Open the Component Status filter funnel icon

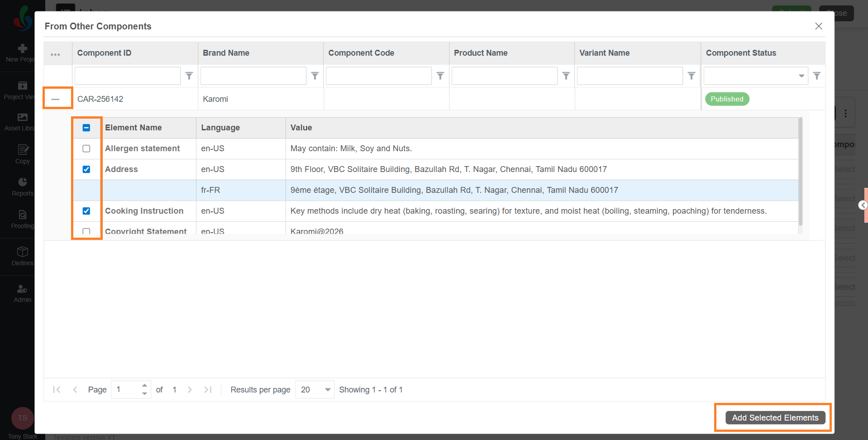(x=816, y=76)
